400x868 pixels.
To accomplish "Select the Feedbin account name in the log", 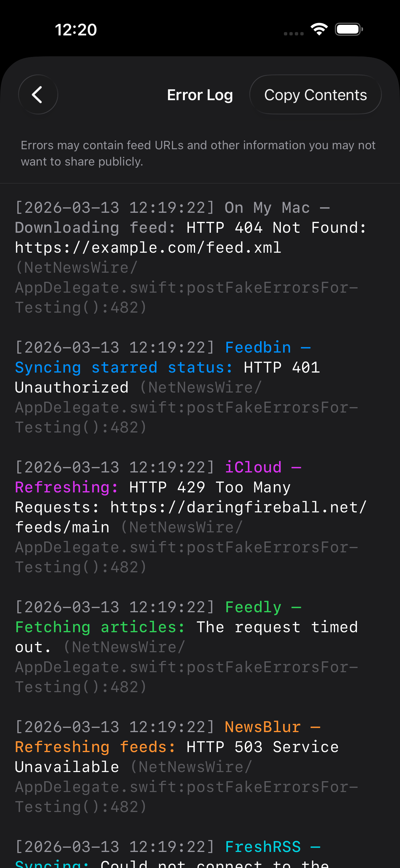I will 258,347.
